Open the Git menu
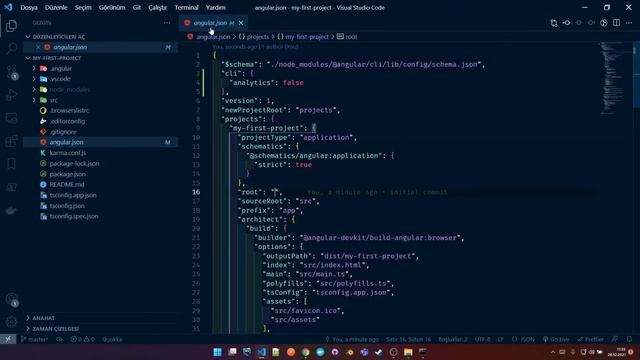Screen dimensions: 640x360 (137, 7)
